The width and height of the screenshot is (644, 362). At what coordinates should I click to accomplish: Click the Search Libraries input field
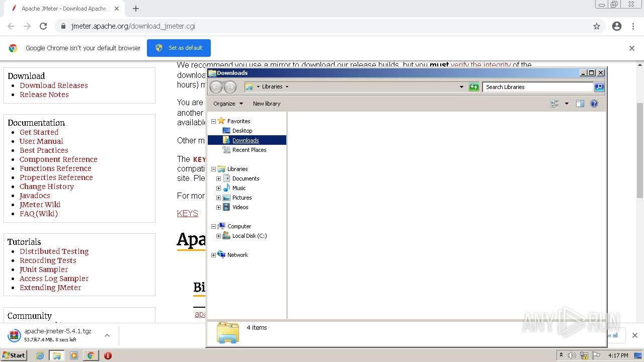pos(537,87)
